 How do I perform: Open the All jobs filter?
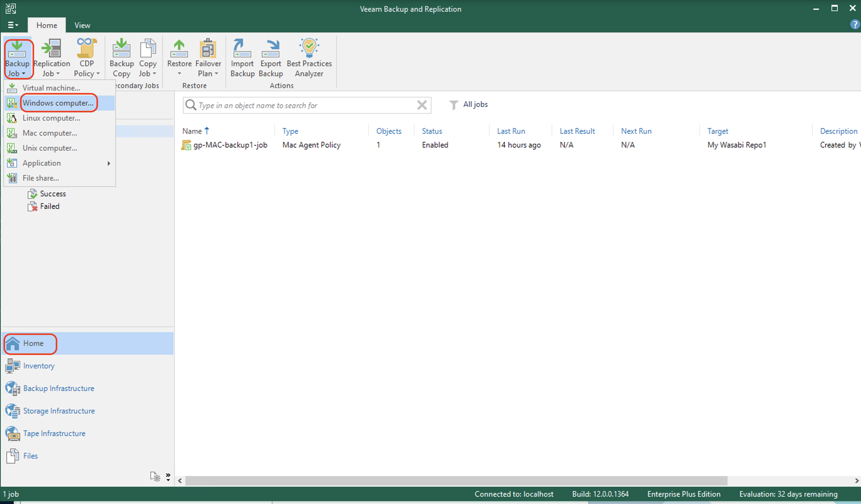(468, 105)
